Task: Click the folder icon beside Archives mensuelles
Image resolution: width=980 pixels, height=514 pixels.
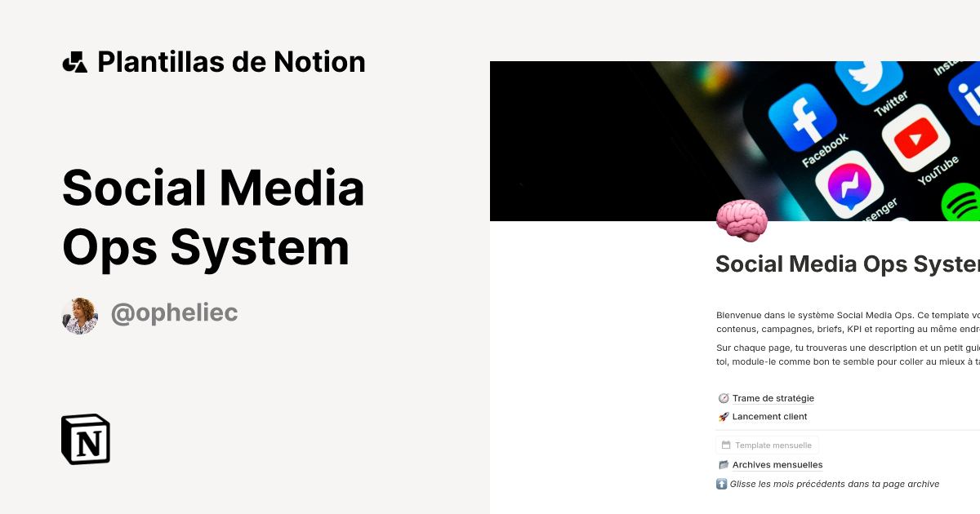Action: (x=722, y=464)
